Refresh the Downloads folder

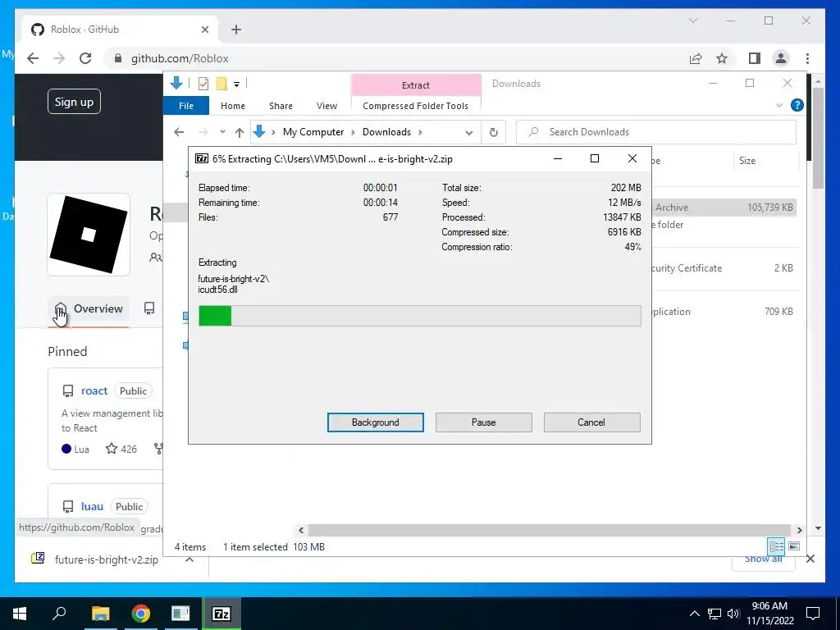pos(493,132)
